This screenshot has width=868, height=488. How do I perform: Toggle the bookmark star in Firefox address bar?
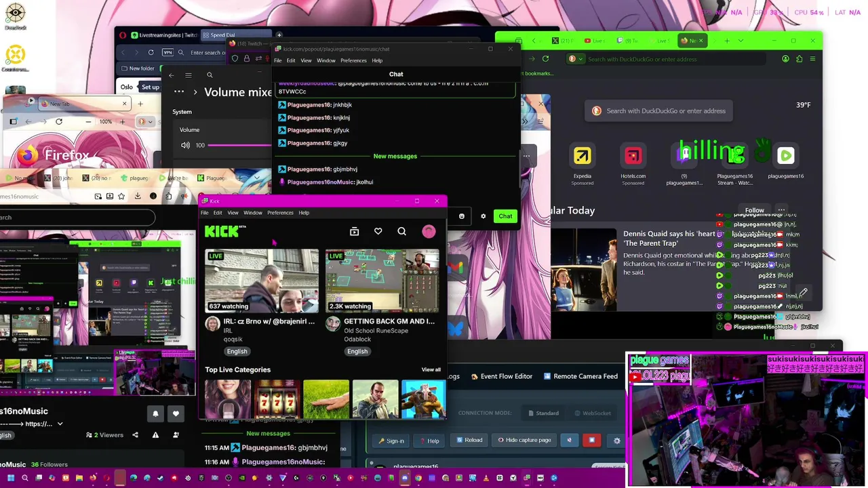click(121, 196)
